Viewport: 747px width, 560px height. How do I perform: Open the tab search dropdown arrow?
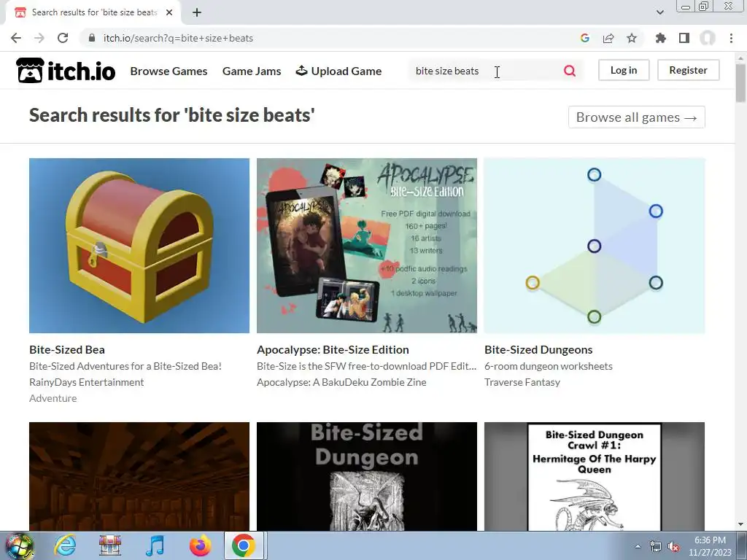click(659, 12)
